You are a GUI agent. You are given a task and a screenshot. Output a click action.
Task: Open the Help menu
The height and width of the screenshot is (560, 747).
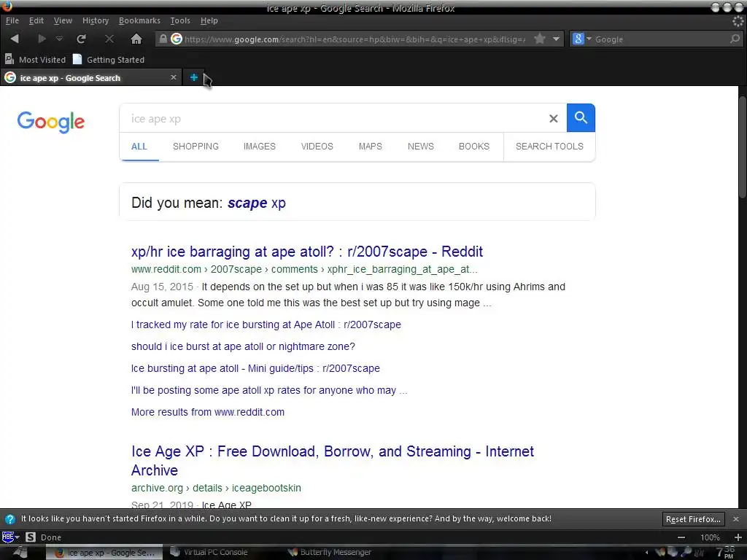pyautogui.click(x=209, y=20)
